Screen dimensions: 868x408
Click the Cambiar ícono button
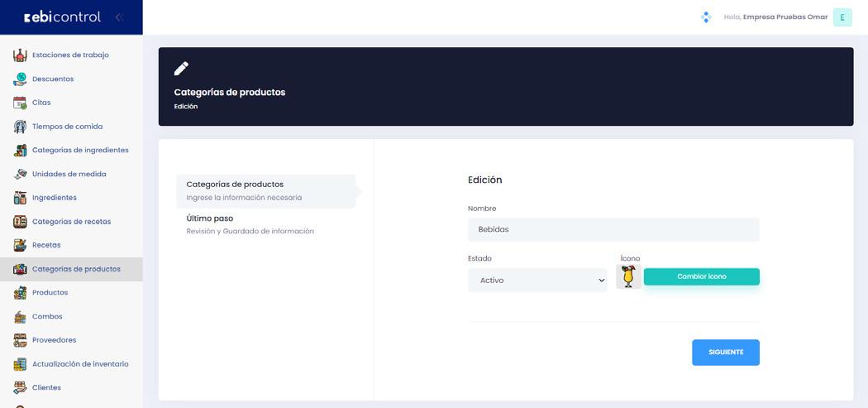[x=701, y=276]
